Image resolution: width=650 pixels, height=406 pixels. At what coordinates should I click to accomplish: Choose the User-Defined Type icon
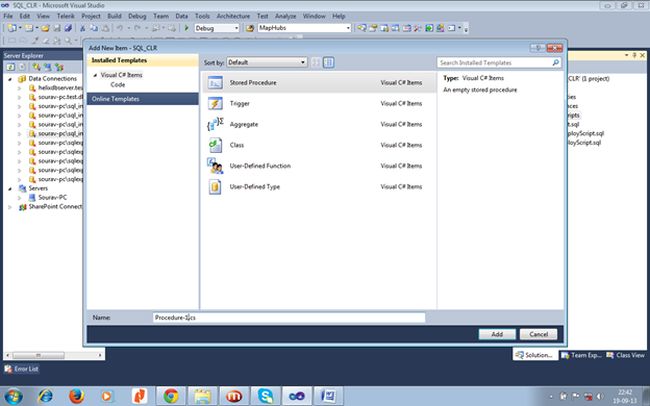point(215,187)
